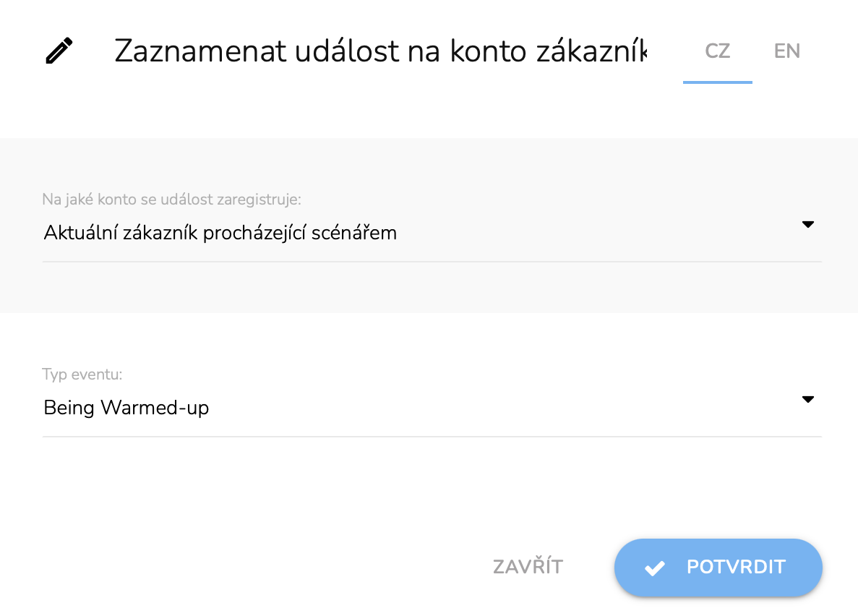
Task: Click the Typ eventu field label
Action: pos(82,375)
